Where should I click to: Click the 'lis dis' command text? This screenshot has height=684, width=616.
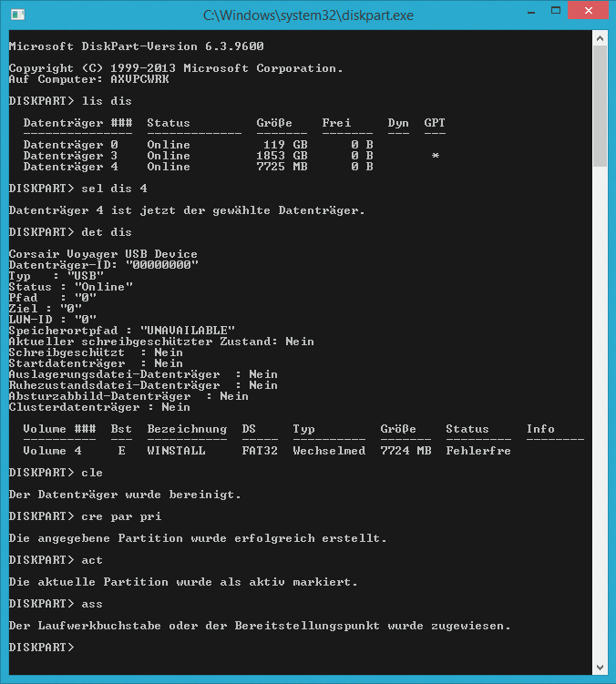click(107, 101)
